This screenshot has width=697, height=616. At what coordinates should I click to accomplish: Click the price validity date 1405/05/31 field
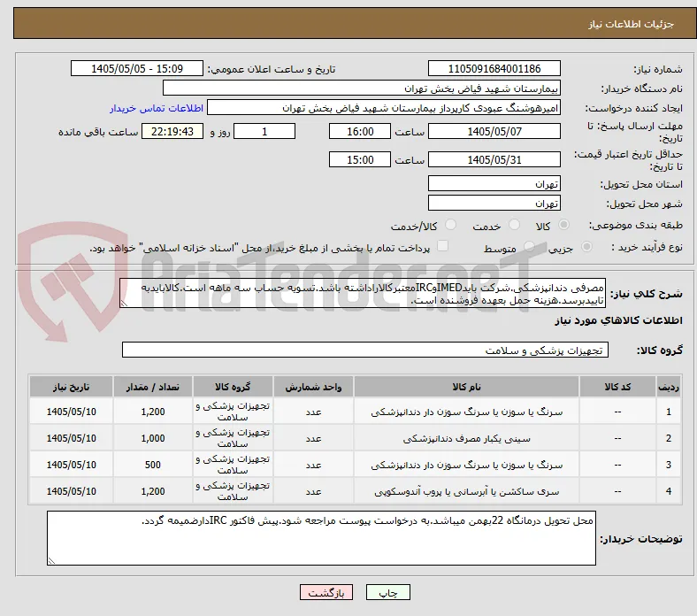494,159
